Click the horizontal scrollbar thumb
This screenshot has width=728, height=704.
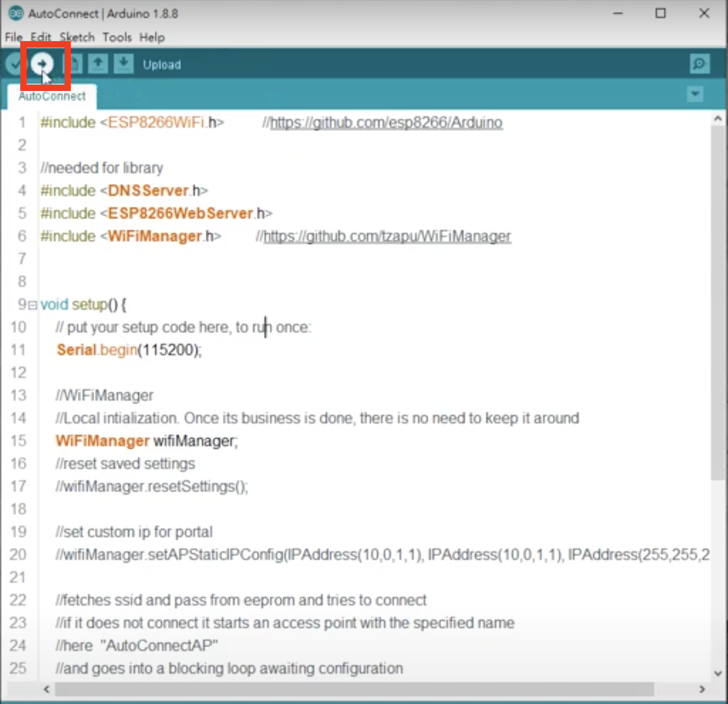[x=355, y=689]
